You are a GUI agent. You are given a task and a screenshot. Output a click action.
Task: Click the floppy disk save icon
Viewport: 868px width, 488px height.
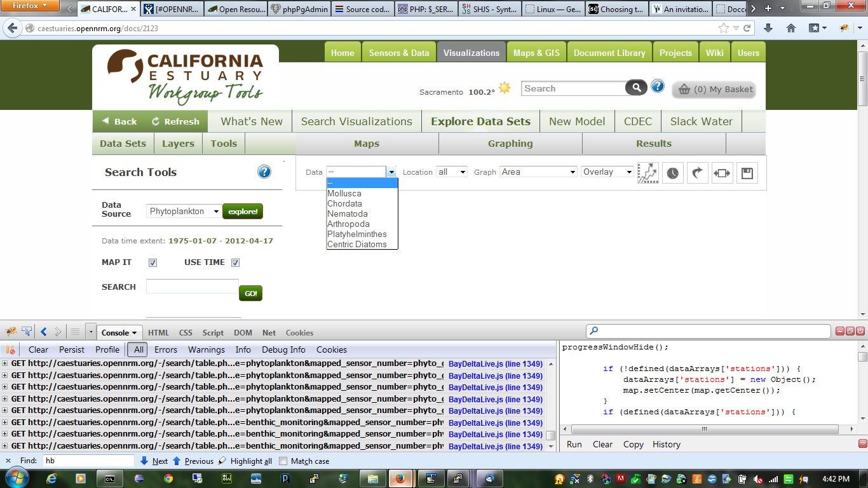click(747, 173)
